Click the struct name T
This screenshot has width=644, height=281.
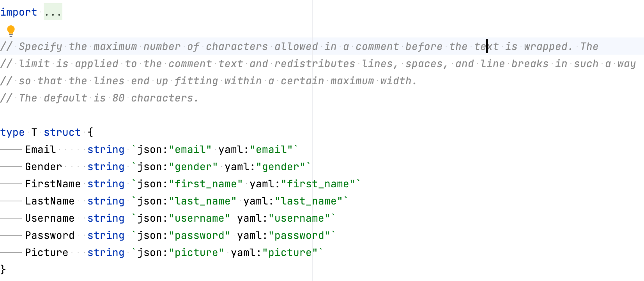coord(34,133)
